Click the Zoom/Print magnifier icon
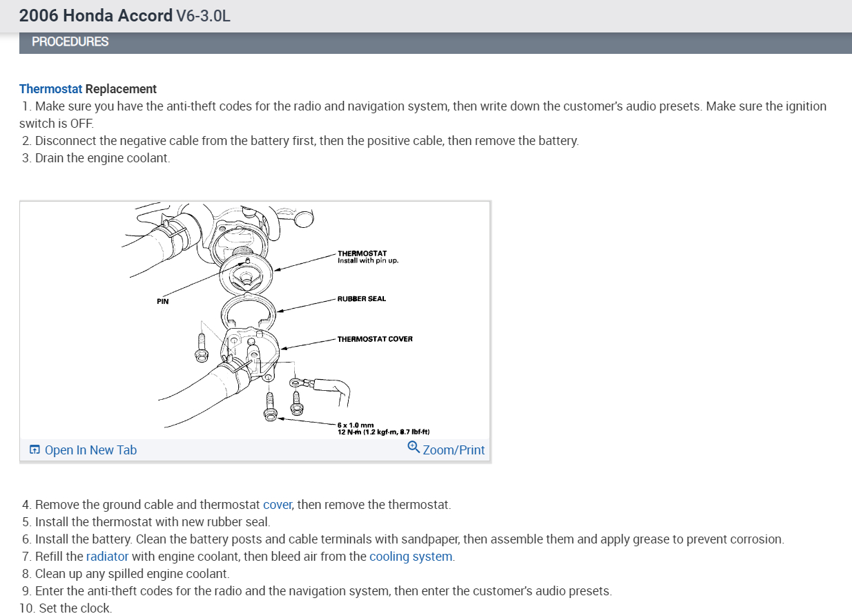This screenshot has height=616, width=852. (414, 447)
